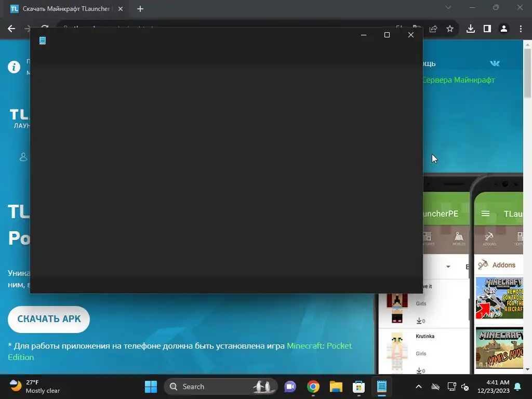Open the clock showing 4:41 AM
The height and width of the screenshot is (399, 532).
point(494,387)
